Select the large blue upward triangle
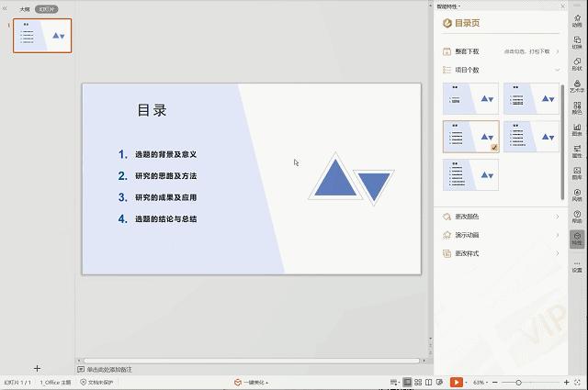The image size is (588, 390). point(335,182)
